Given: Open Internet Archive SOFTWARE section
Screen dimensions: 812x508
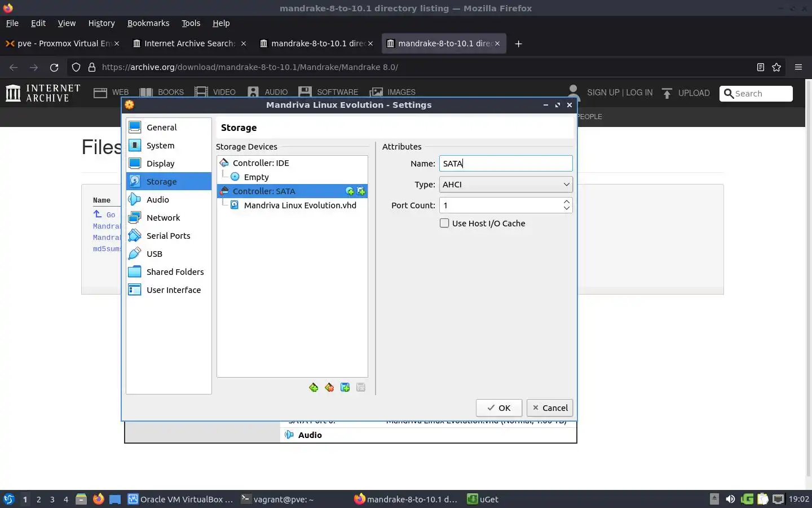Looking at the screenshot, I should 328,93.
